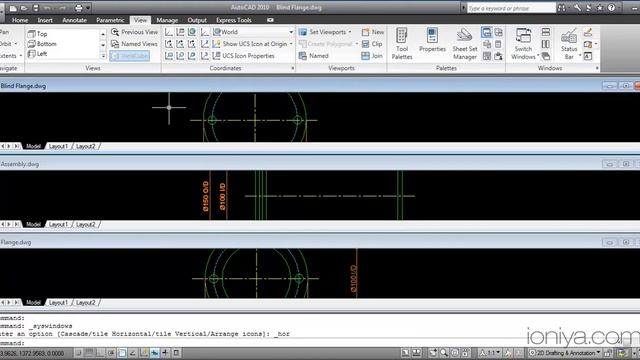Screen dimensions: 640x360
Task: Select the Left view from Views list
Action: [38, 54]
